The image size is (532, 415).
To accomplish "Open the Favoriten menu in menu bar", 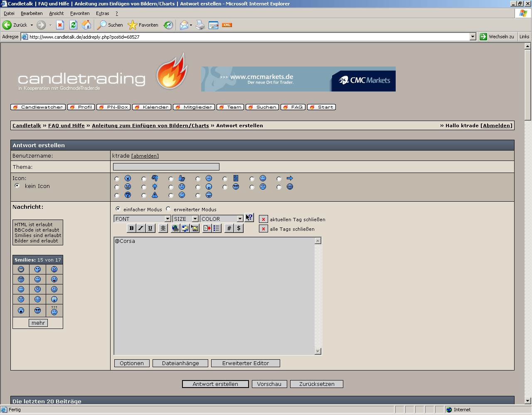I will pos(80,13).
